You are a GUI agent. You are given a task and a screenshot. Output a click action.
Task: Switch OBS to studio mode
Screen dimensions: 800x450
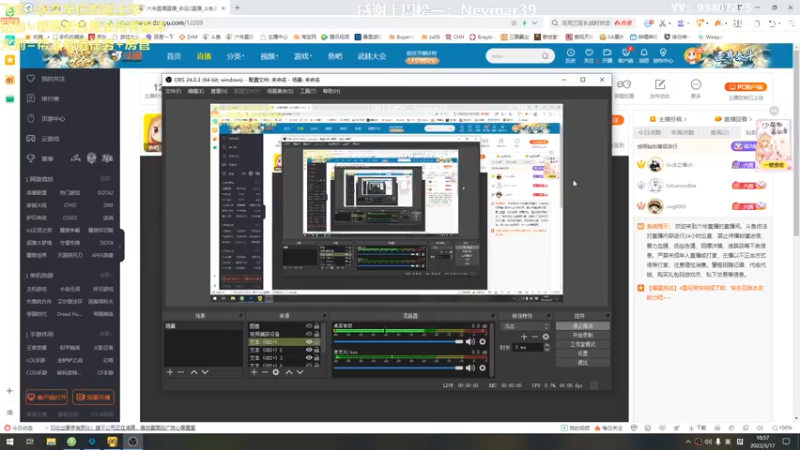pos(583,344)
